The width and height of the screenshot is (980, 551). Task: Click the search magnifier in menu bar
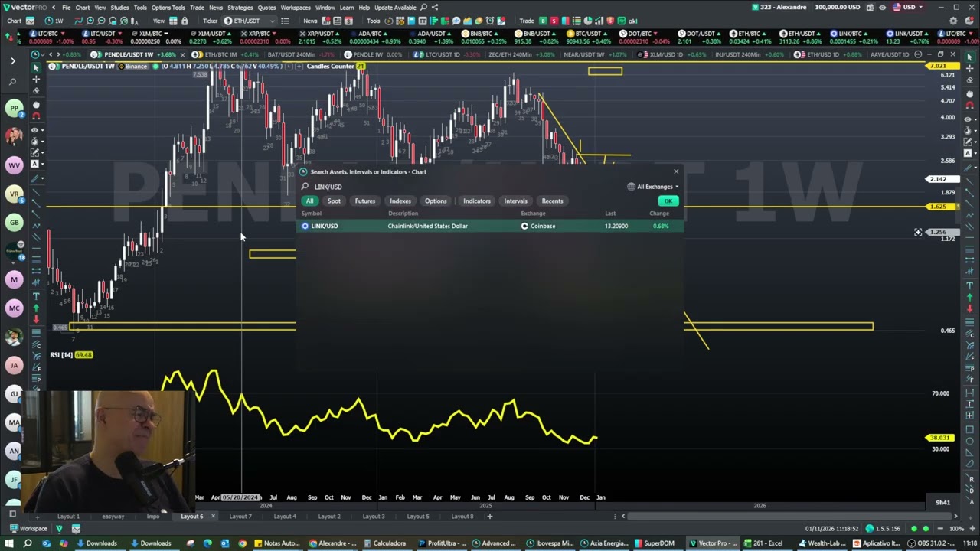coord(423,8)
